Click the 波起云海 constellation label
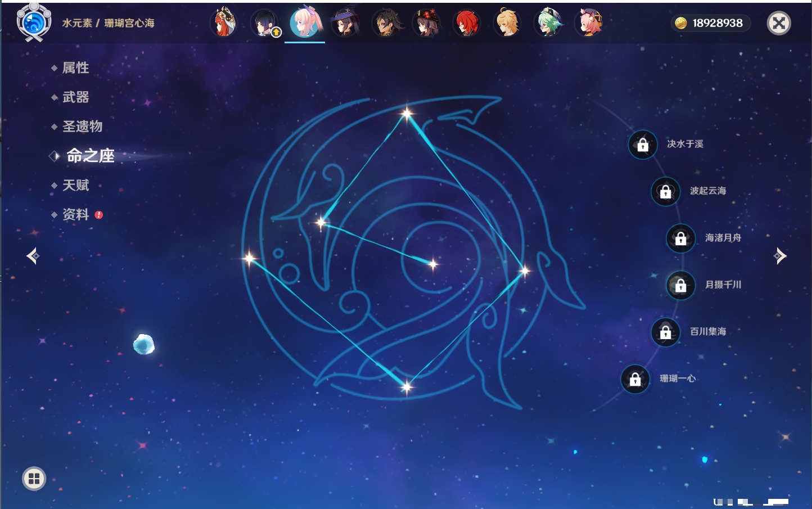 pos(708,191)
